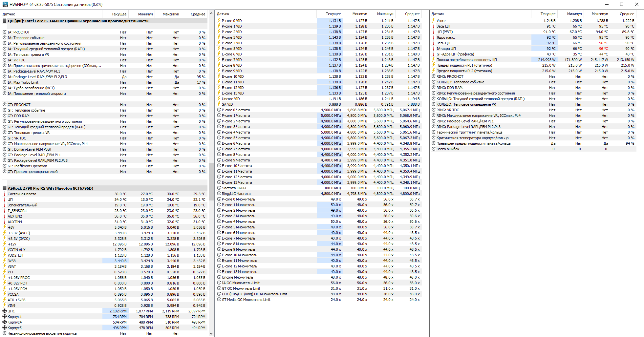Click the clock icon beside Частота шины

[x=219, y=188]
